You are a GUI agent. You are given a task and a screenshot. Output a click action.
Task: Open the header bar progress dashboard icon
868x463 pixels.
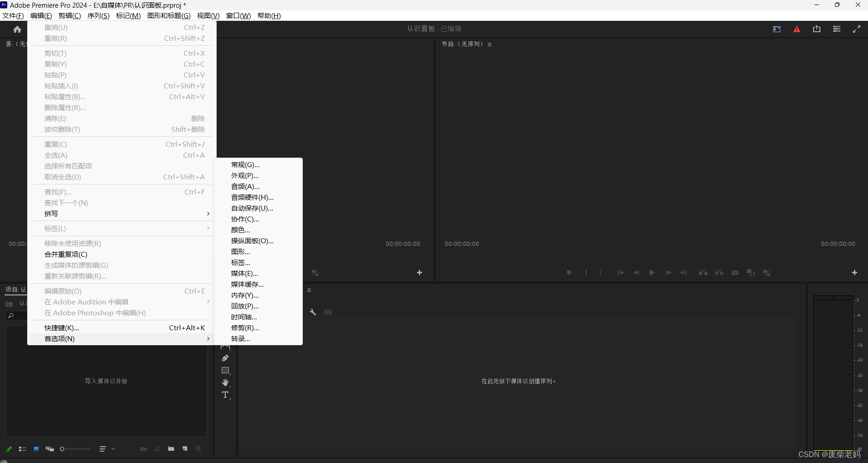click(837, 29)
